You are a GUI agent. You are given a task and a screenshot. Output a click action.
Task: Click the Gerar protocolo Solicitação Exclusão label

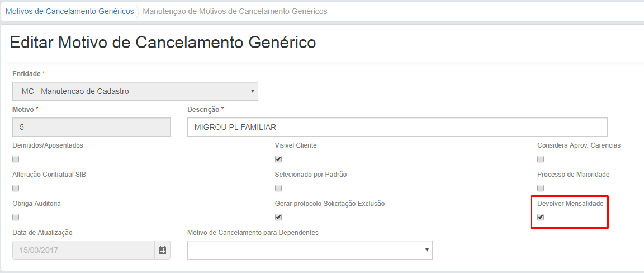(330, 204)
